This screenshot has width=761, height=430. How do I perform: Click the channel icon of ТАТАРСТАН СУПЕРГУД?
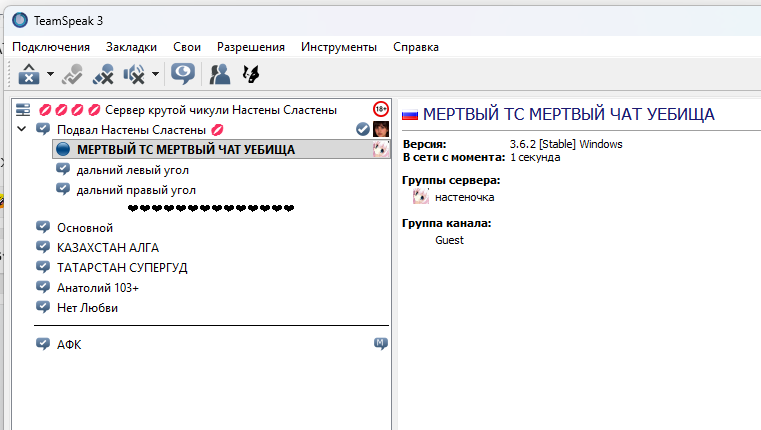[x=43, y=266]
